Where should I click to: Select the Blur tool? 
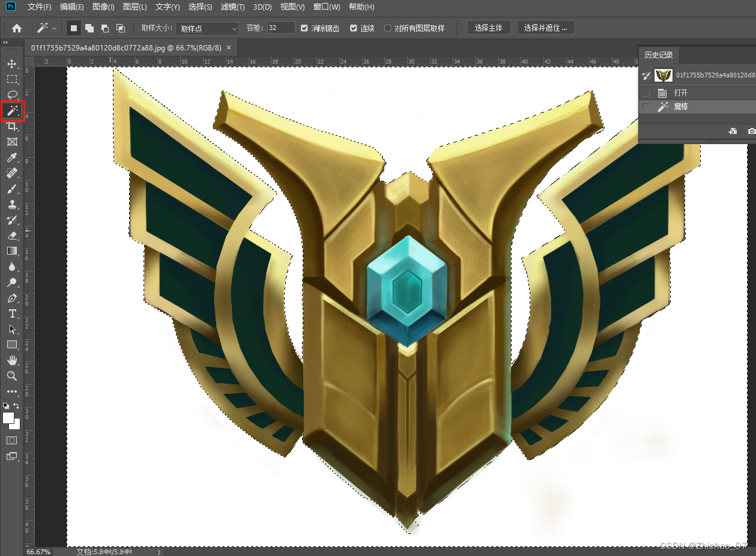[x=12, y=267]
